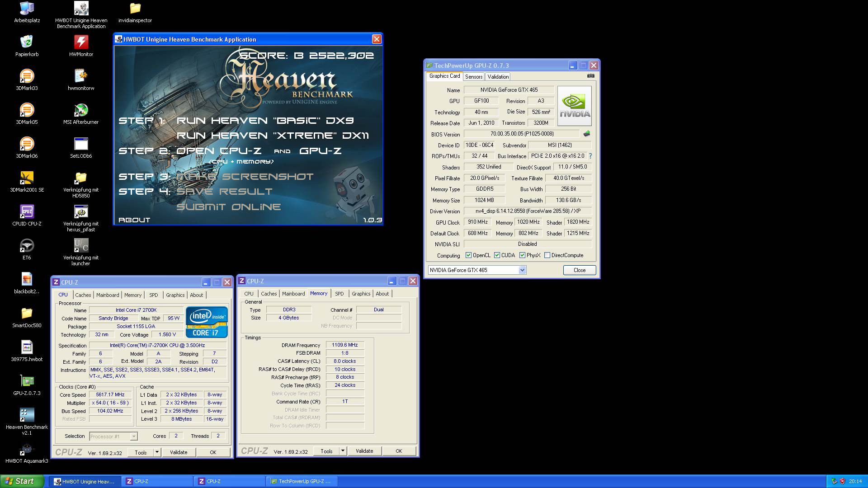Open Verknüpfung mit hexus_pifast shortcut

point(81,218)
